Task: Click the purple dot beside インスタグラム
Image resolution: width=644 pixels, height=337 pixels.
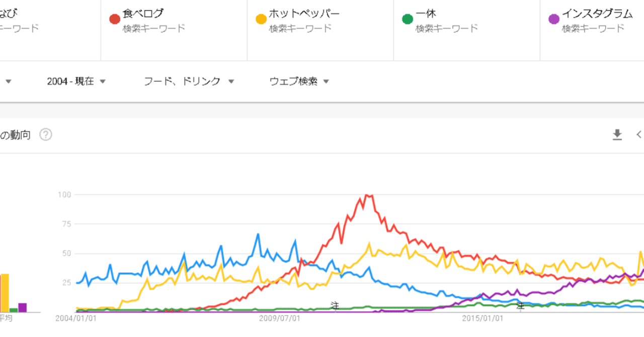Action: tap(553, 19)
